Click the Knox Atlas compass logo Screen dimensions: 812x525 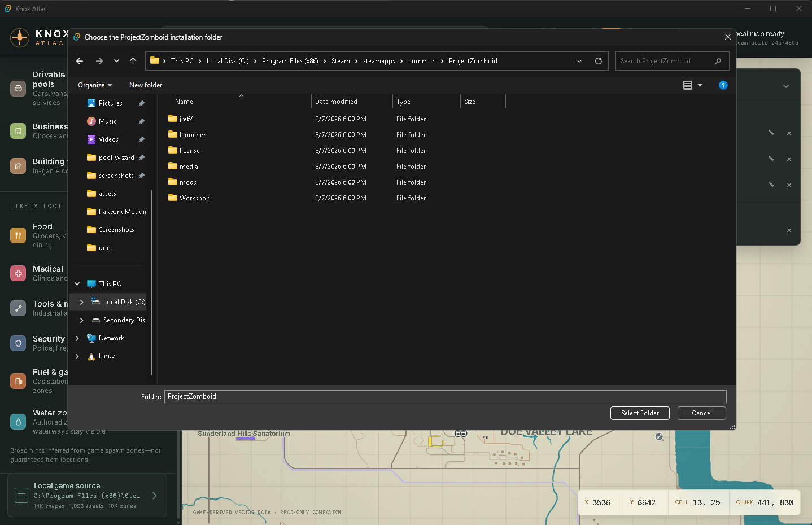click(20, 38)
